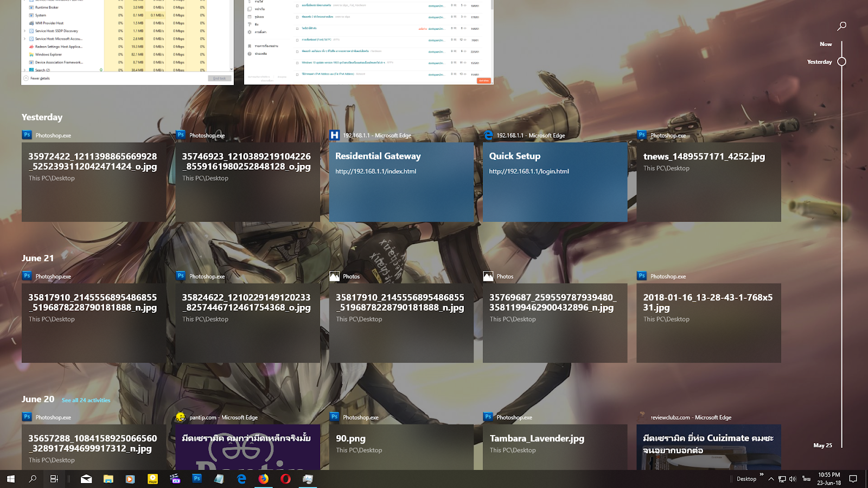Check the box beside Windows 10 update thread
The height and width of the screenshot is (488, 868).
(x=297, y=62)
